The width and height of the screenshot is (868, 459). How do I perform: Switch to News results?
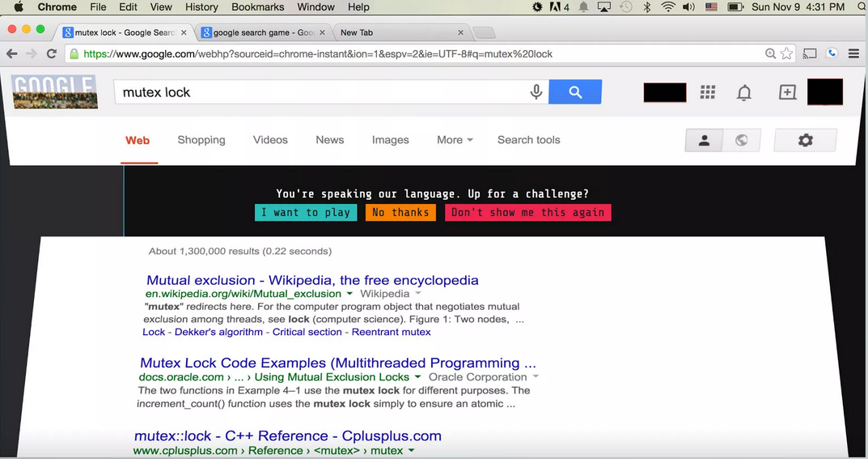(x=330, y=140)
